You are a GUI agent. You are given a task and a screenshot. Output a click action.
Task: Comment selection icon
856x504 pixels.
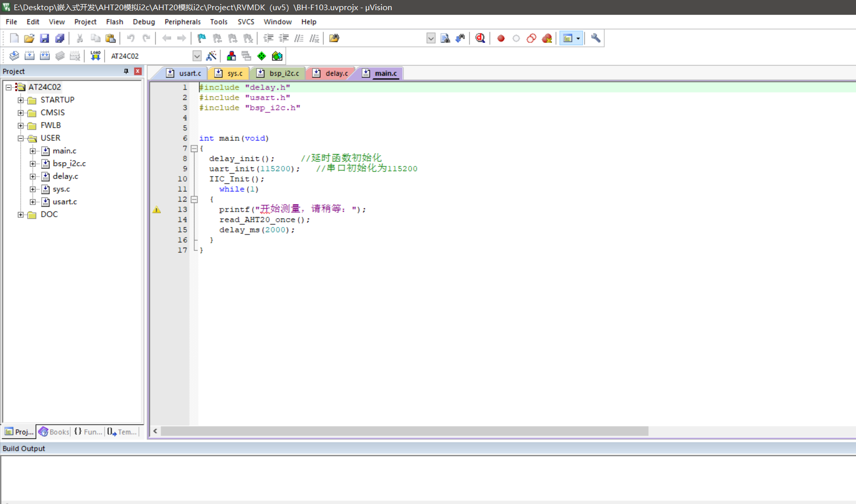(x=299, y=38)
